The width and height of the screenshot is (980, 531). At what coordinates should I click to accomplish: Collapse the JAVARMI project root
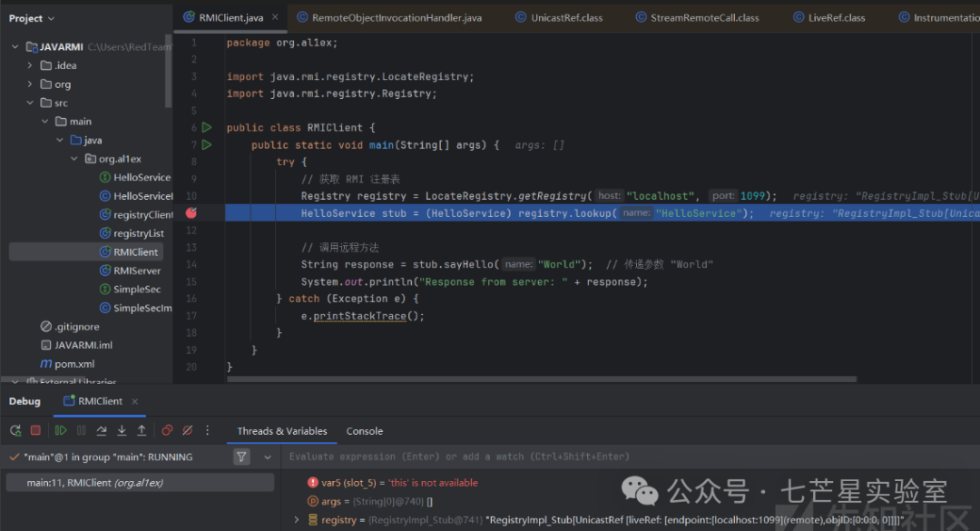[15, 47]
